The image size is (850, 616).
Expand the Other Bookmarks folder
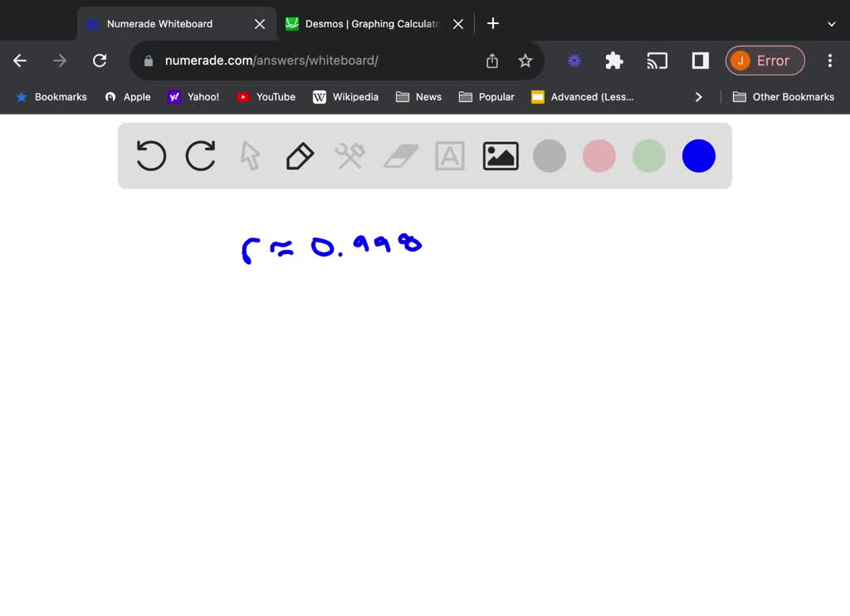(x=784, y=97)
